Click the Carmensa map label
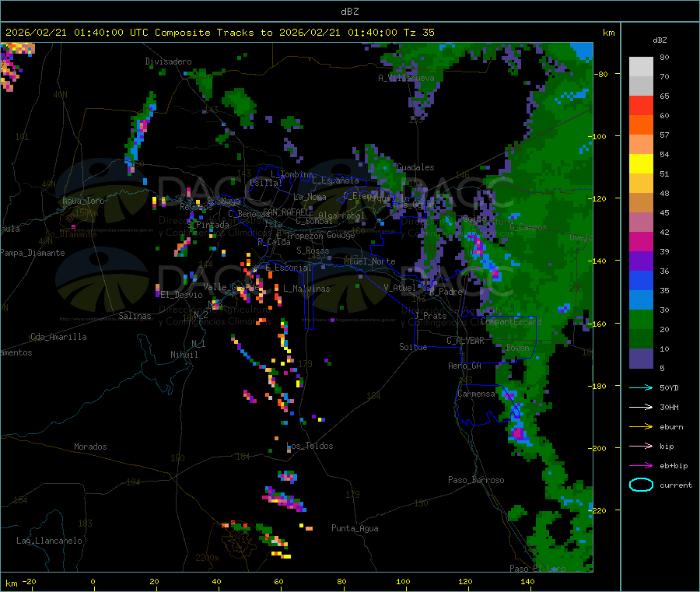 pos(476,394)
